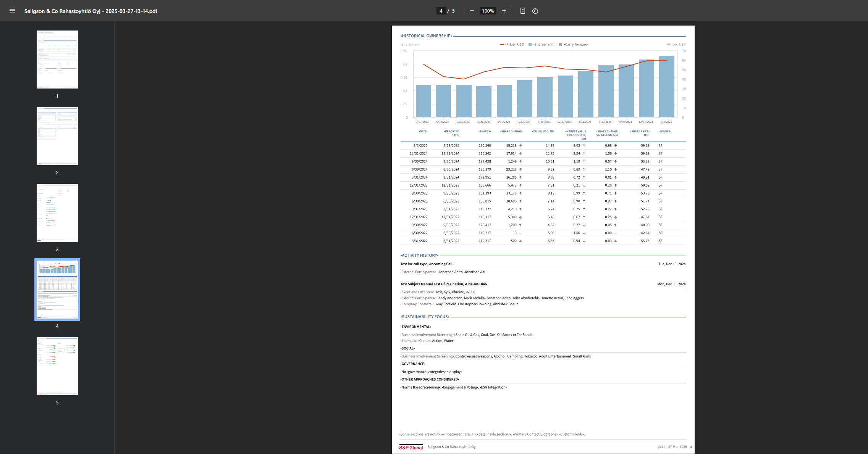Click the Carry-forward hatched legend swatch
Image resolution: width=868 pixels, height=454 pixels.
[x=560, y=45]
